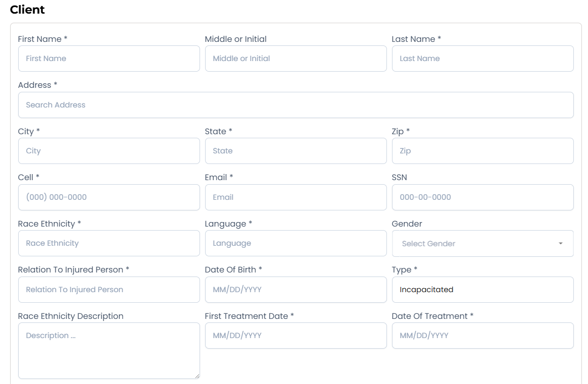Click the Language input field
The image size is (588, 384).
pos(296,243)
